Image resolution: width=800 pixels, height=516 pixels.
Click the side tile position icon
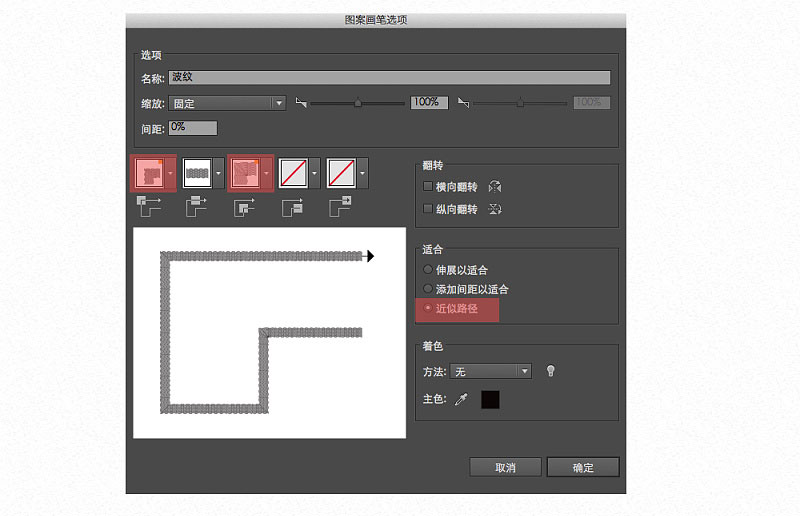coord(196,206)
